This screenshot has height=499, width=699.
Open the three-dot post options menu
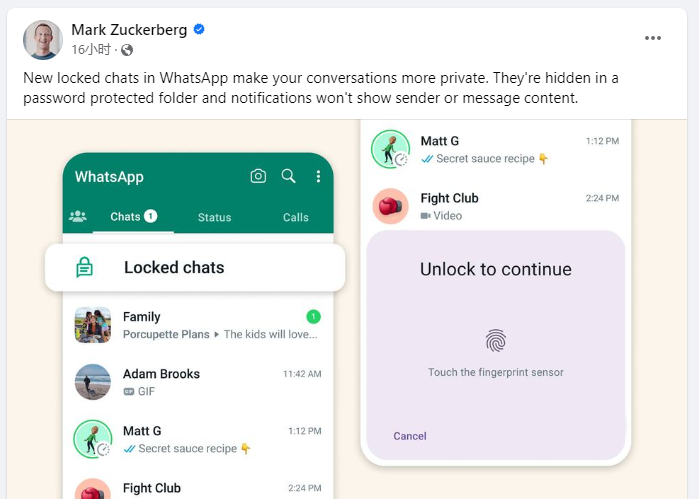[653, 38]
